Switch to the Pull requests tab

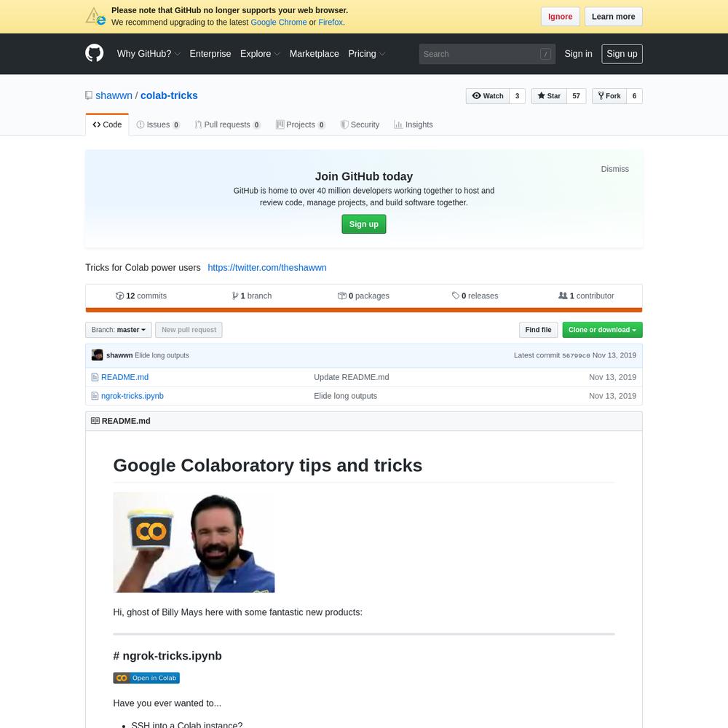(x=227, y=124)
